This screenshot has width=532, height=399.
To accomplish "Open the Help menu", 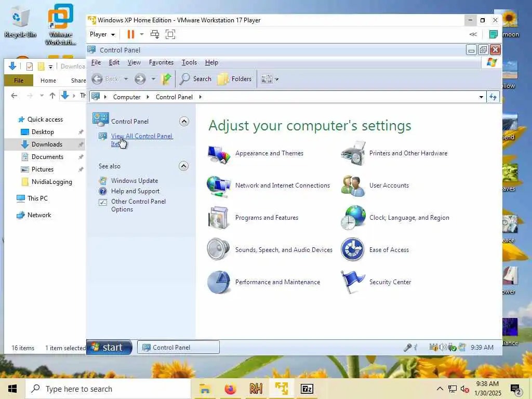I will point(211,62).
